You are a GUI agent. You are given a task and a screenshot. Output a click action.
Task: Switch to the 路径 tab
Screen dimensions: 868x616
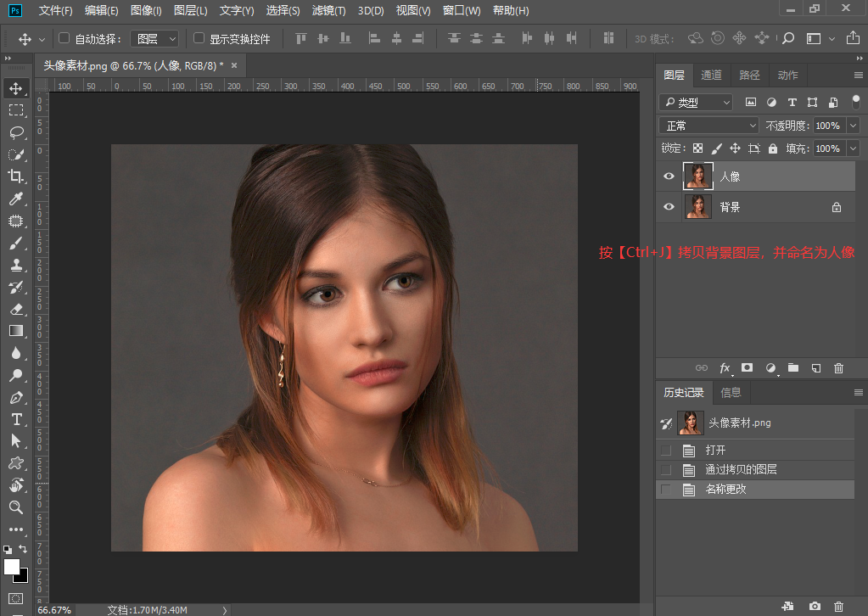[749, 75]
